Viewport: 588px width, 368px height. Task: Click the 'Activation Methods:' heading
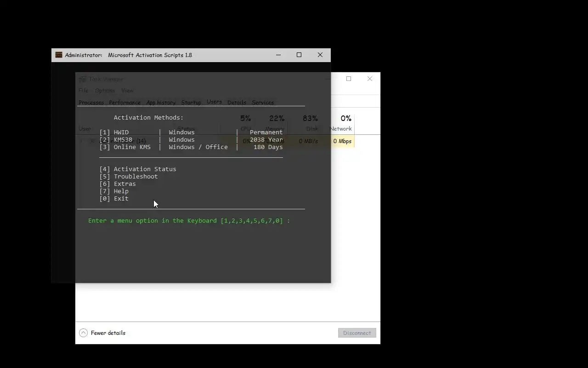[149, 117]
